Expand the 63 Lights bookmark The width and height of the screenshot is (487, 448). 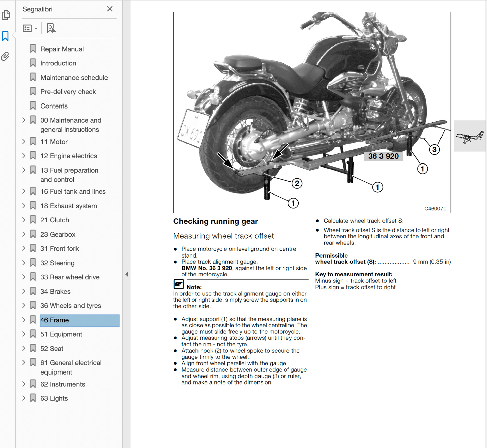pos(24,398)
